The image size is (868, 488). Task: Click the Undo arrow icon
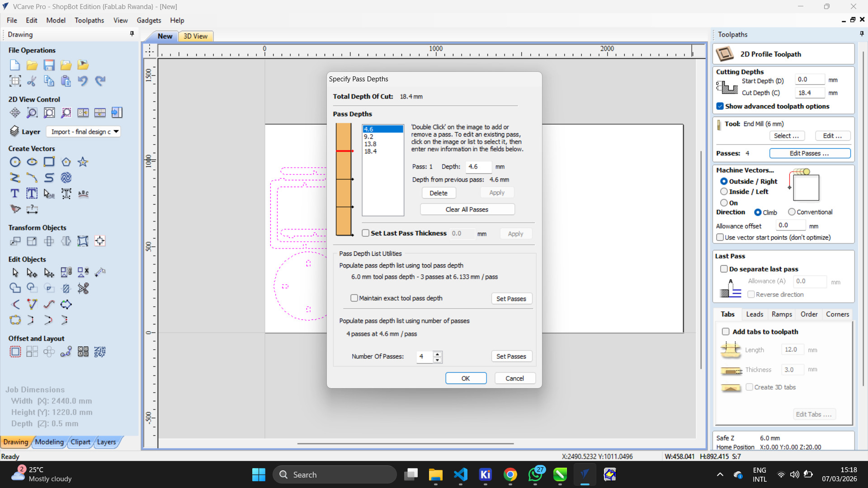click(x=83, y=81)
